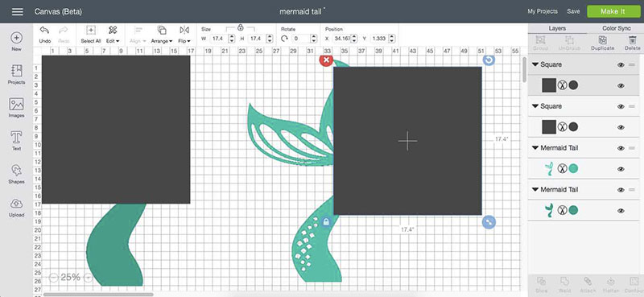Image resolution: width=644 pixels, height=297 pixels.
Task: Open the Shapes panel
Action: click(16, 174)
